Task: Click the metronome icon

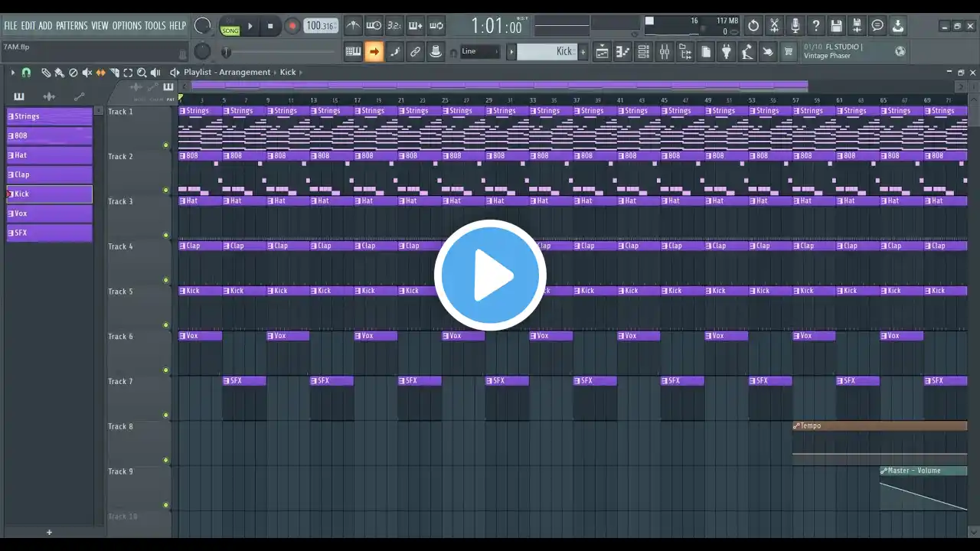Action: (x=353, y=26)
